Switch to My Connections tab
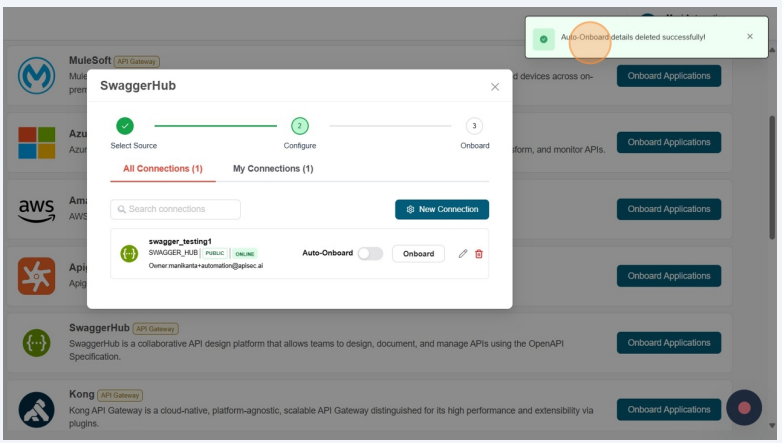 (273, 169)
